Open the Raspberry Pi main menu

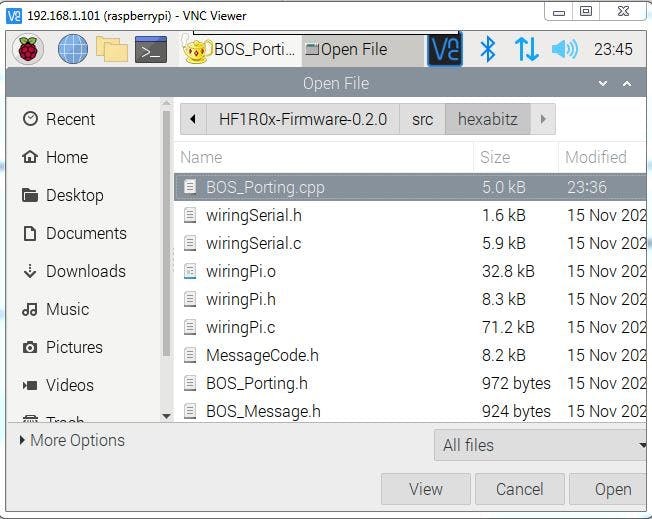click(28, 48)
